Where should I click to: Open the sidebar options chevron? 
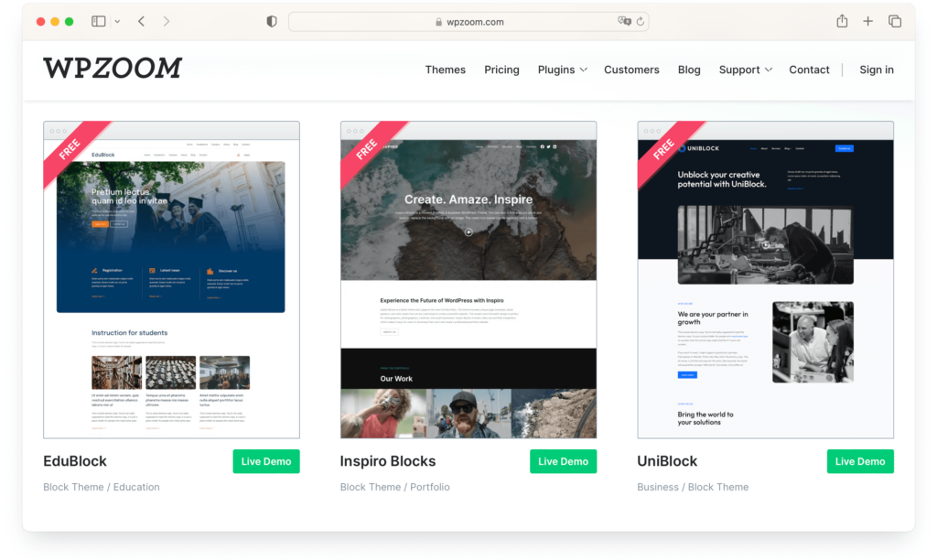pos(117,22)
